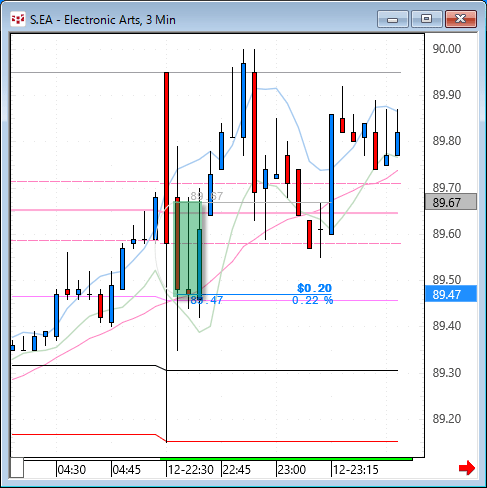Maximize the Electronic Arts chart window
This screenshot has height=488, width=487.
426,19
